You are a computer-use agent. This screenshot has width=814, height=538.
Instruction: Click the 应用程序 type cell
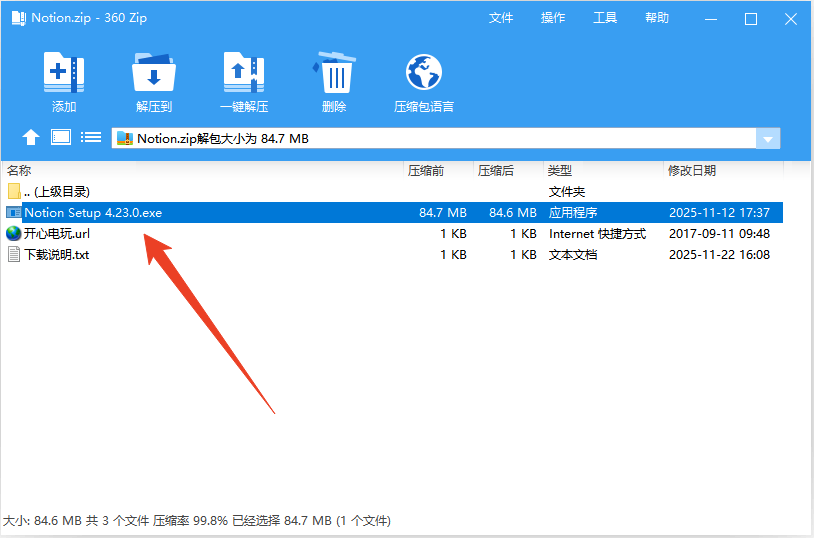click(573, 213)
